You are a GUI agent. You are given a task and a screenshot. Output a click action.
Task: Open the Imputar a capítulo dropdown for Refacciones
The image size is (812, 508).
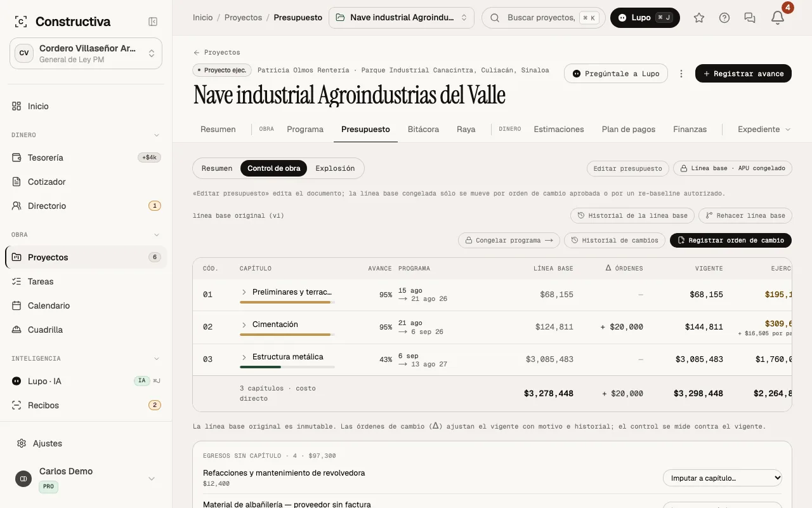(723, 478)
